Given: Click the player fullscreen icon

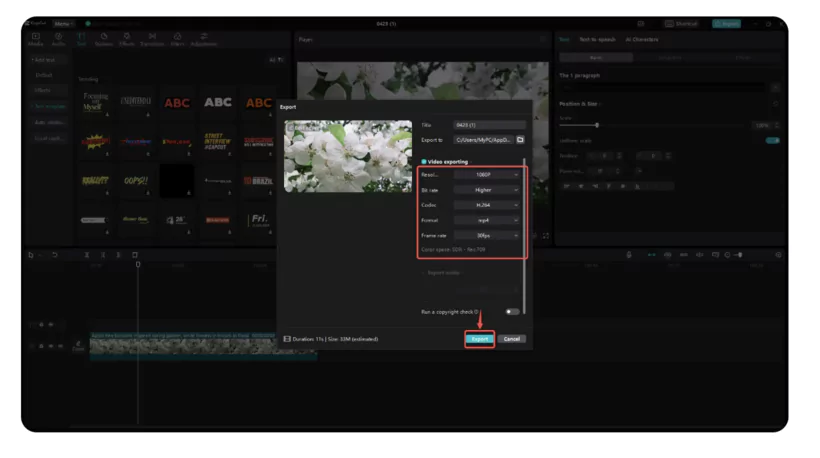Looking at the screenshot, I should (x=545, y=236).
